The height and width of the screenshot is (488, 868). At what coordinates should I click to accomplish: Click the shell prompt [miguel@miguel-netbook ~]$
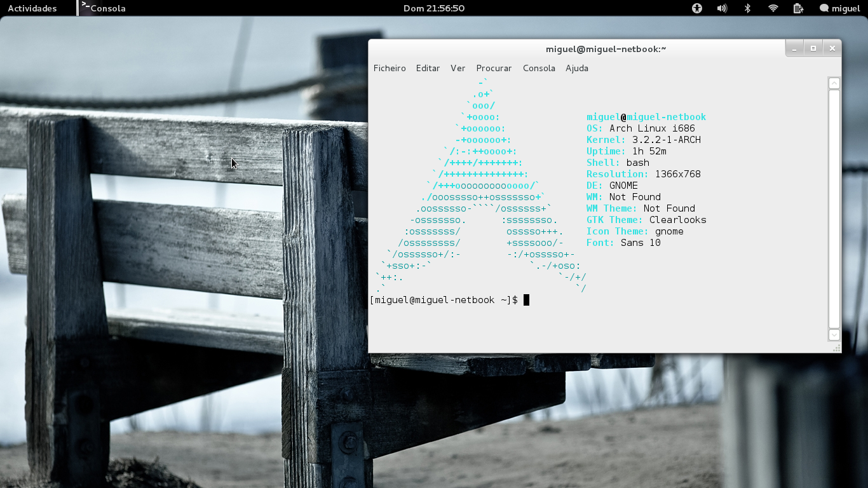(444, 300)
